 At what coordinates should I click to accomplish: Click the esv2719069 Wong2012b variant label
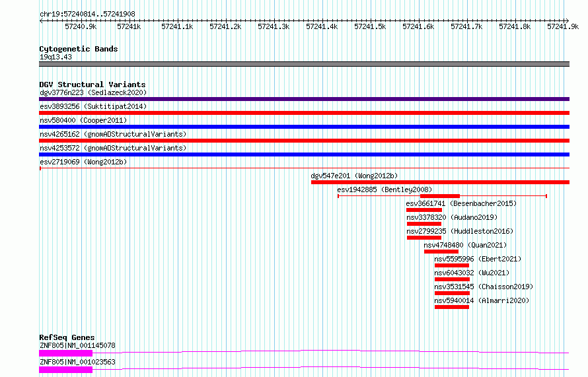click(83, 162)
